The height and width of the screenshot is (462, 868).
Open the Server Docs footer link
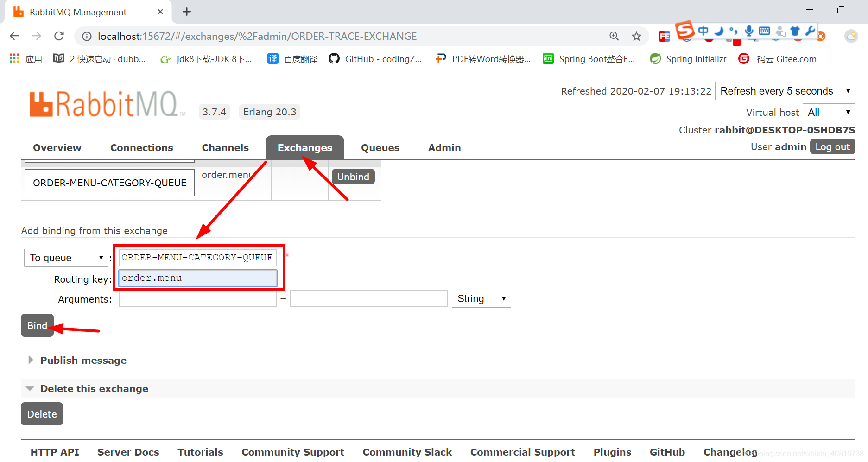128,452
